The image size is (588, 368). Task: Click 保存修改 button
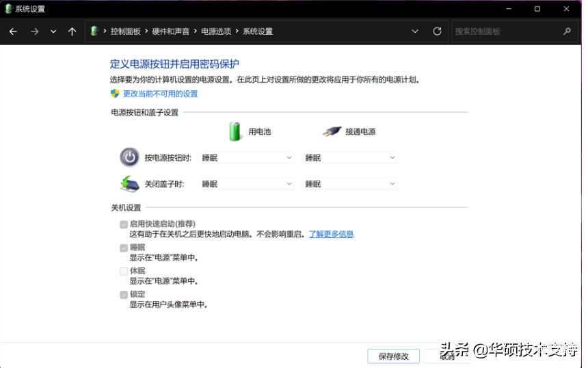tap(393, 356)
